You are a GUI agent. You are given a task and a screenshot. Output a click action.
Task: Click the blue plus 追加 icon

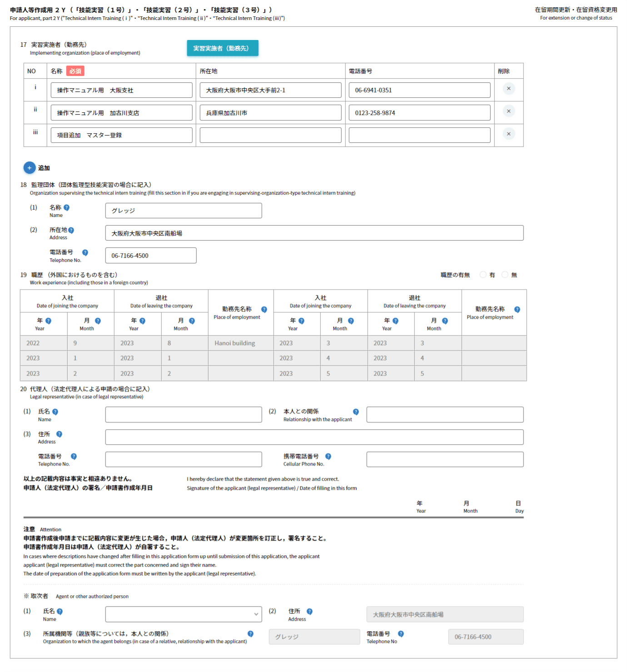pos(30,168)
